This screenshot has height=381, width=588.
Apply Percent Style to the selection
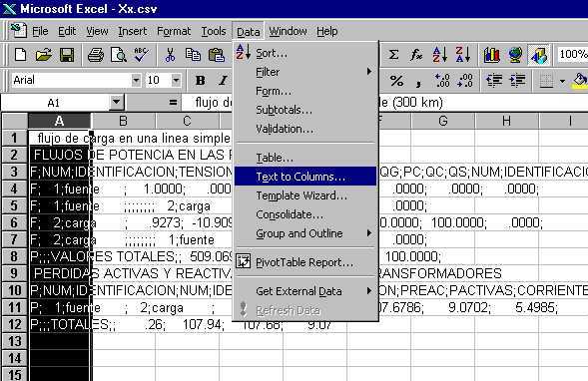tap(396, 80)
